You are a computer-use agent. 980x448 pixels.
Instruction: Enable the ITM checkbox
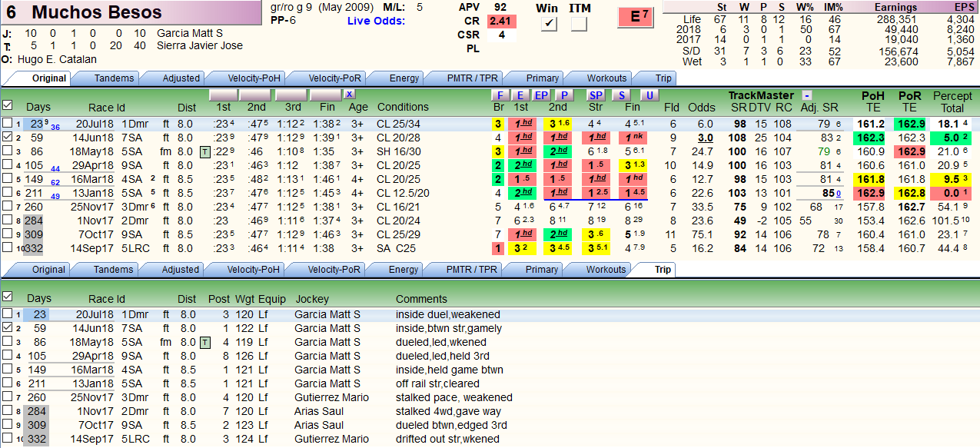tap(579, 25)
